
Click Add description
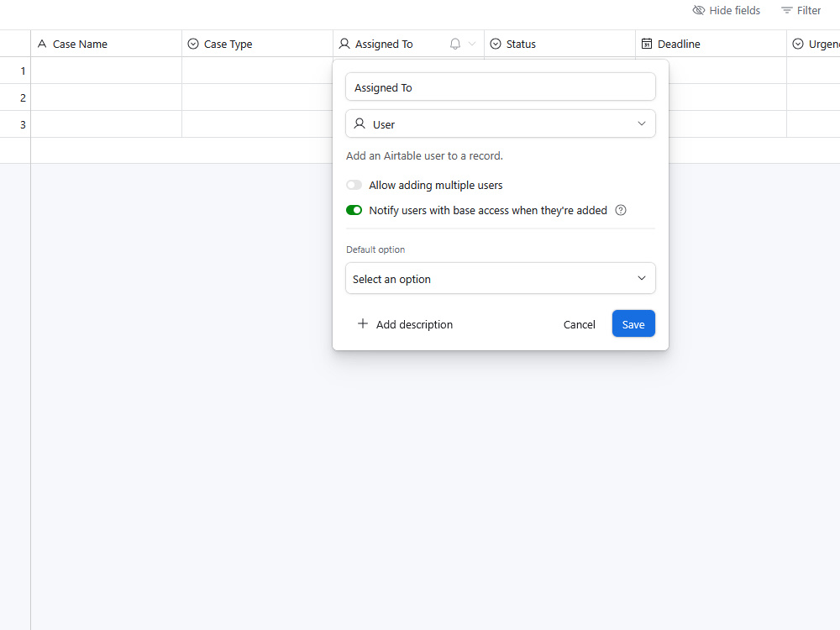tap(405, 324)
